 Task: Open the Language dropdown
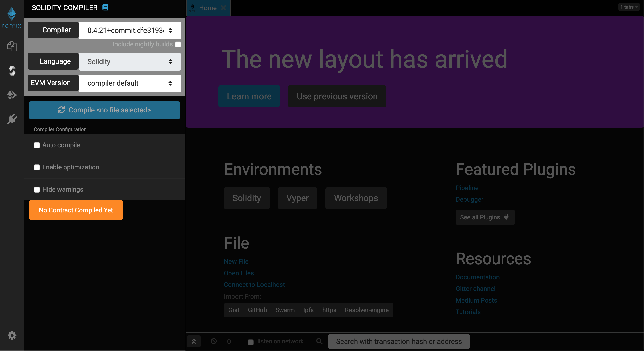[x=130, y=62]
